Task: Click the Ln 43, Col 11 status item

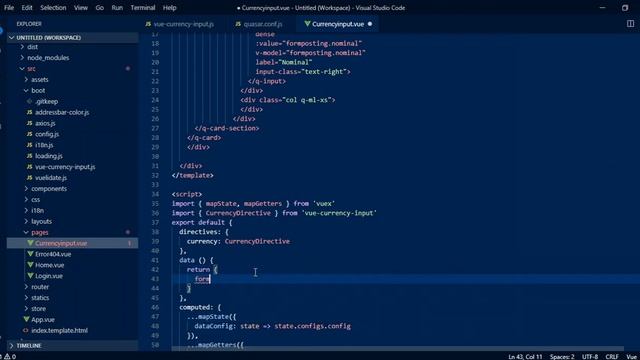Action: click(x=525, y=357)
